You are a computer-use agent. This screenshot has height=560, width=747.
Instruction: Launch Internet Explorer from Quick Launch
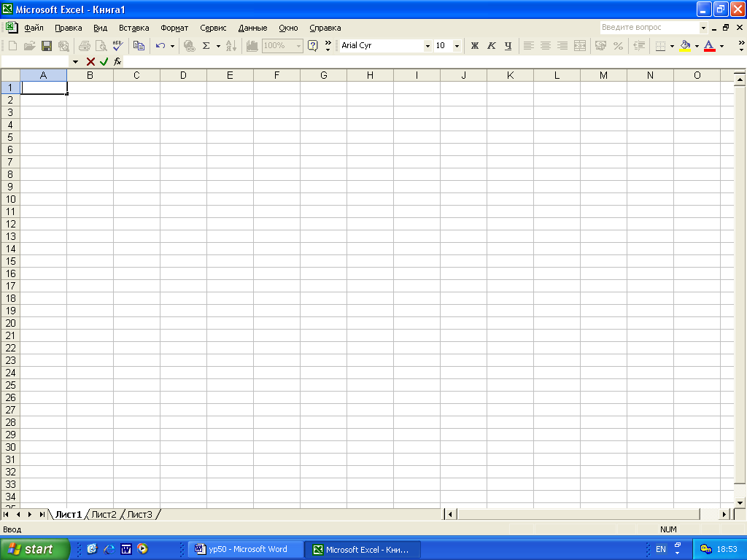(109, 549)
